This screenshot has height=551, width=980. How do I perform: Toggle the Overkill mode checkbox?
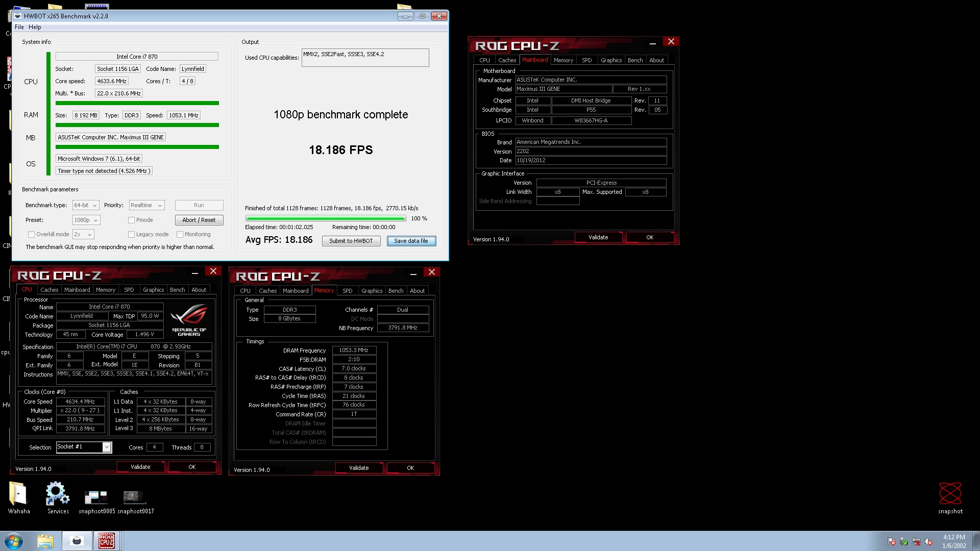pyautogui.click(x=31, y=234)
